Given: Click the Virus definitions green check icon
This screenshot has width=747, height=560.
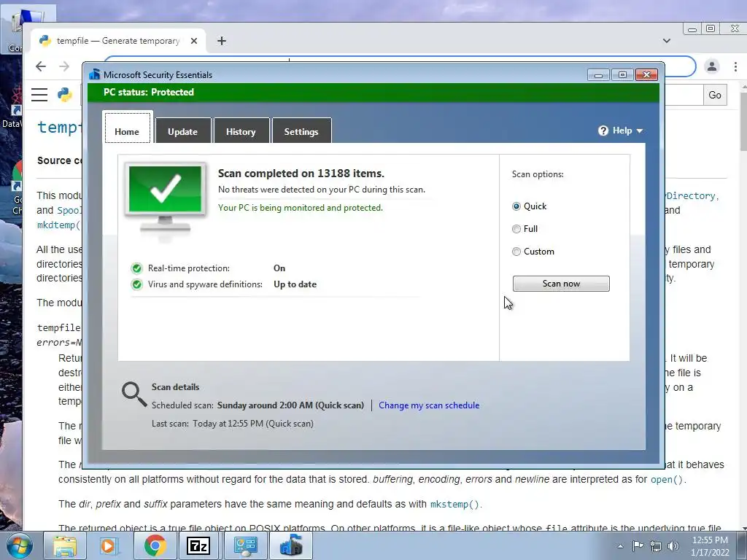Looking at the screenshot, I should (x=136, y=284).
